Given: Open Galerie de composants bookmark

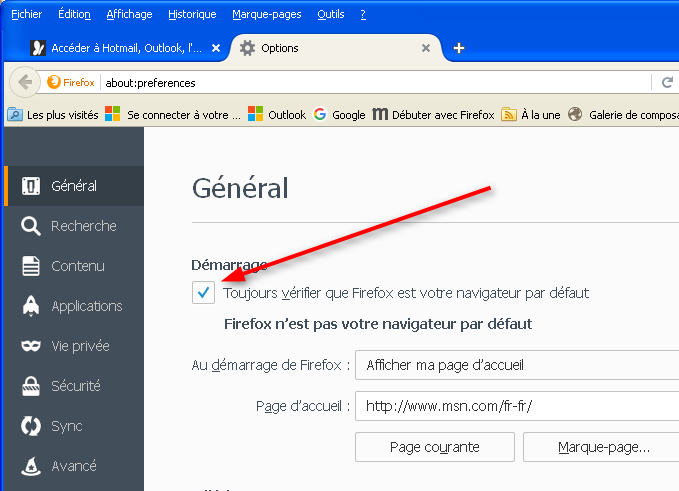Looking at the screenshot, I should click(624, 115).
